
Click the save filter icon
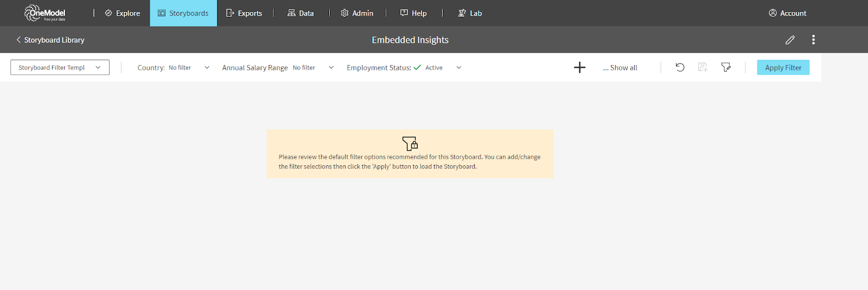point(703,67)
